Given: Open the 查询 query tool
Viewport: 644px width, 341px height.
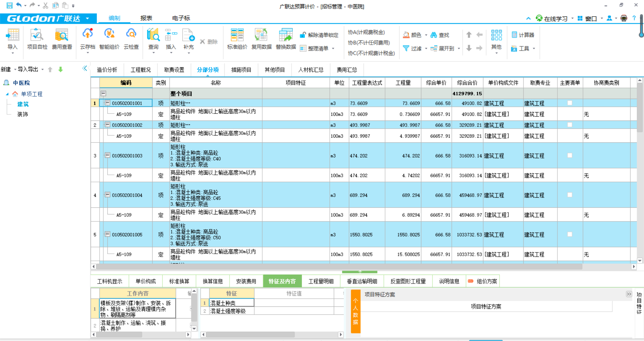Looking at the screenshot, I should point(153,39).
